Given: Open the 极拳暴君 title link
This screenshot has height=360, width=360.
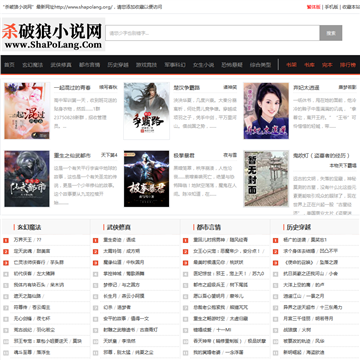Looking at the screenshot, I should (x=184, y=156).
